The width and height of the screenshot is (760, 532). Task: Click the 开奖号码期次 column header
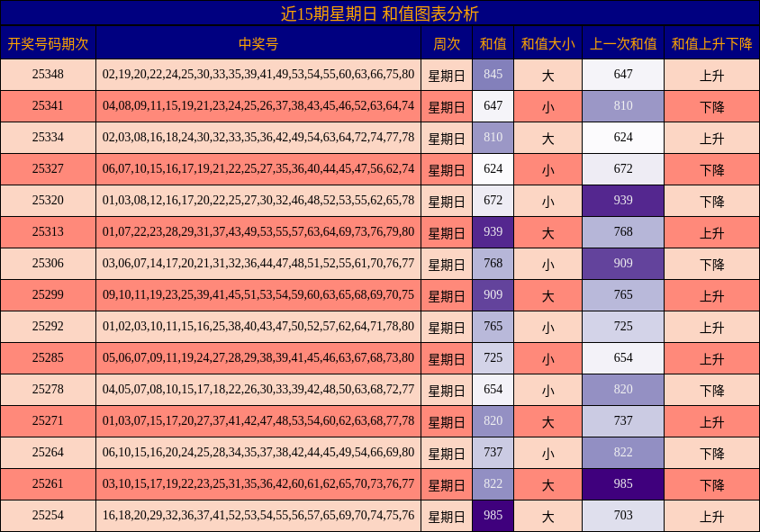pos(50,40)
